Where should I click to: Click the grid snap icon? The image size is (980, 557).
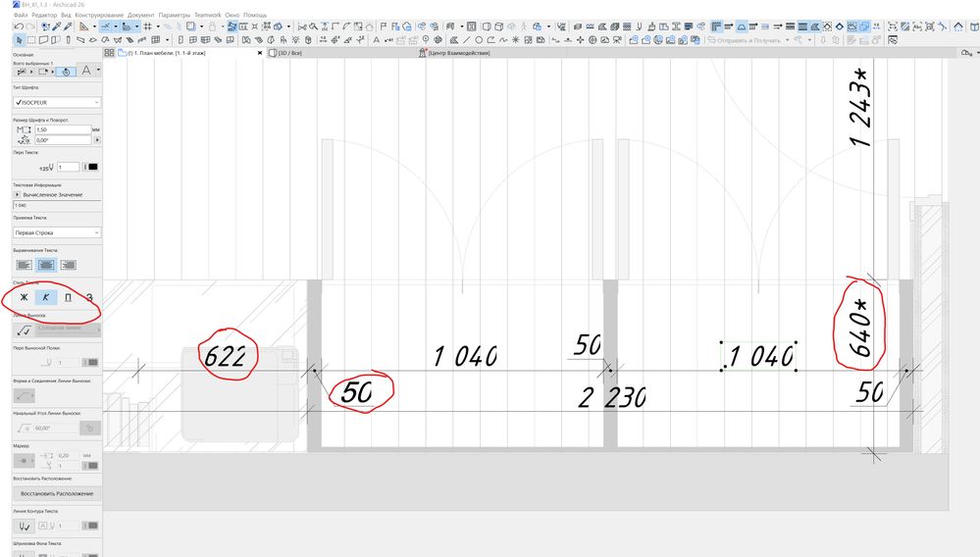[x=148, y=26]
